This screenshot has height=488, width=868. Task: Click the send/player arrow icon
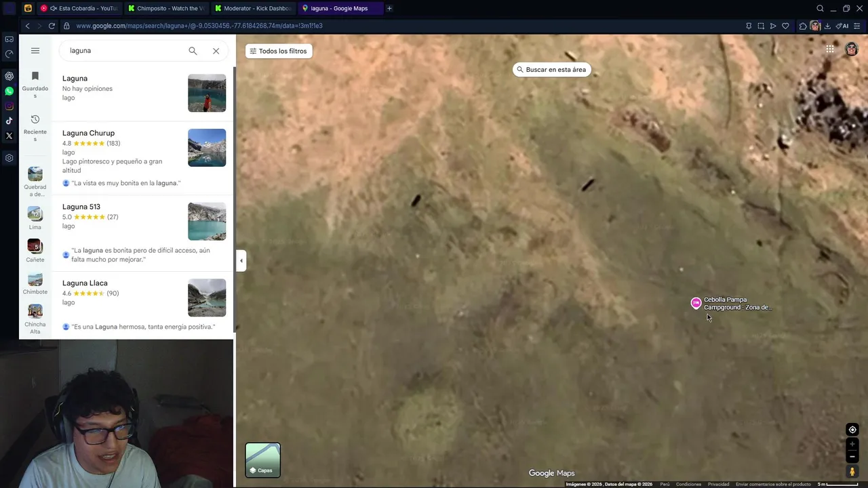click(773, 26)
